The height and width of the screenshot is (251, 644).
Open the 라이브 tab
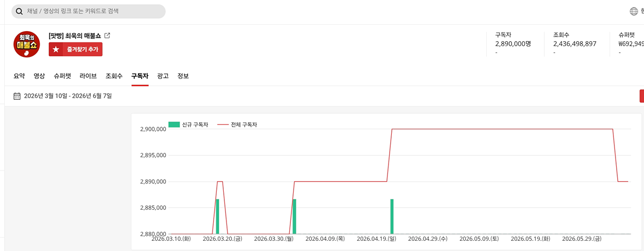(88, 76)
